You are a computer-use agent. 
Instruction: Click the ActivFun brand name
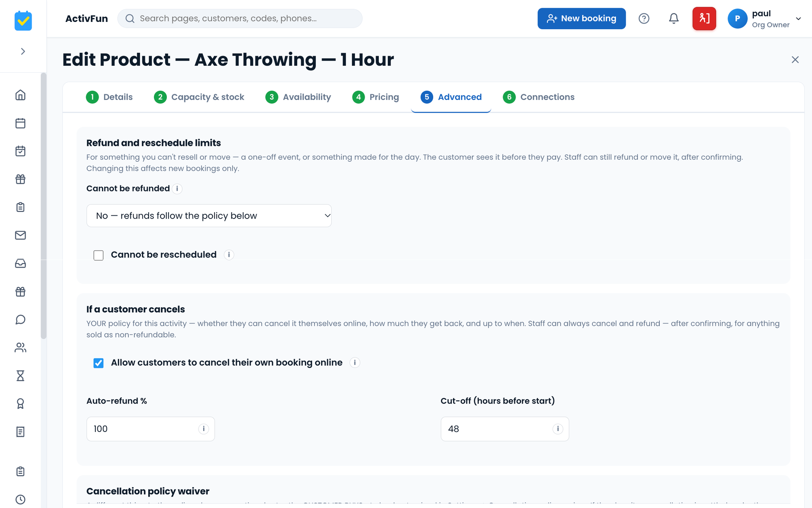tap(86, 19)
